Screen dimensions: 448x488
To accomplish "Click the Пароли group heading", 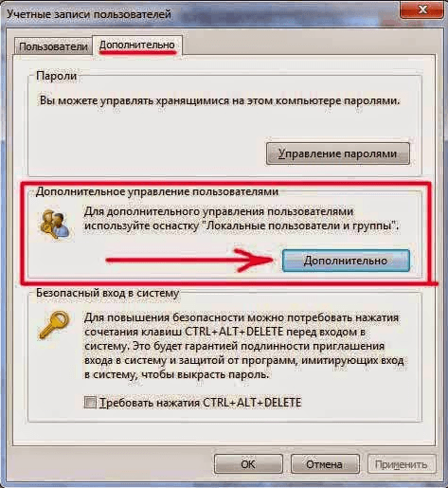I will point(57,76).
